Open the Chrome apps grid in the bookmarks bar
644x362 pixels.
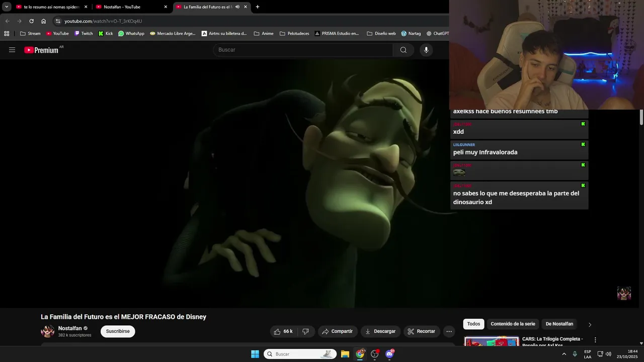coord(7,34)
